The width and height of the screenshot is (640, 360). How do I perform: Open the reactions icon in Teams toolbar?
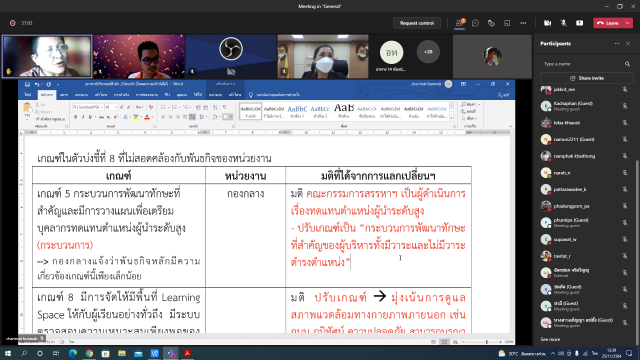point(491,23)
